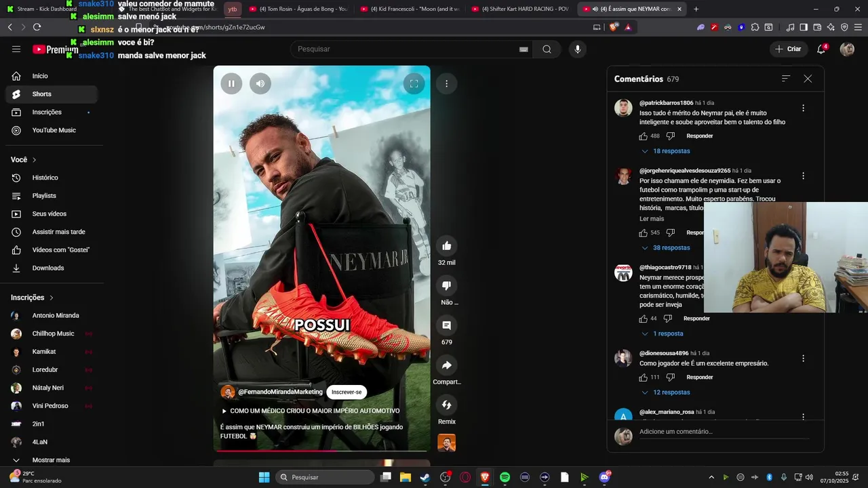Open Seus vídeos in the sidebar
The width and height of the screenshot is (868, 488).
[x=51, y=213]
